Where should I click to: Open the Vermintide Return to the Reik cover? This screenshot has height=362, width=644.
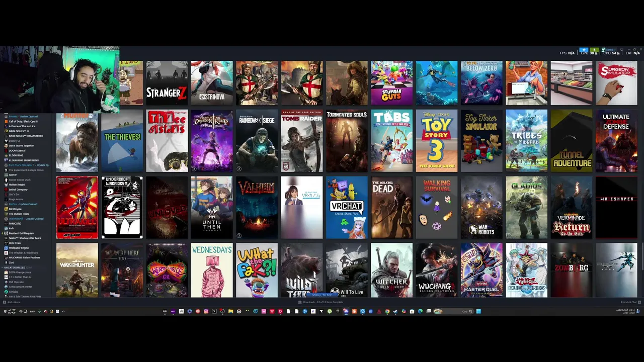[x=571, y=207]
